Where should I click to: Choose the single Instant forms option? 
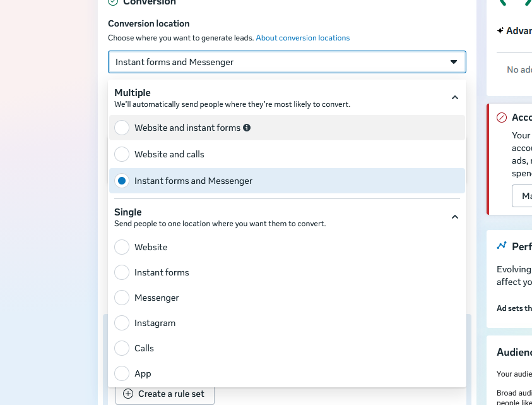pyautogui.click(x=122, y=272)
